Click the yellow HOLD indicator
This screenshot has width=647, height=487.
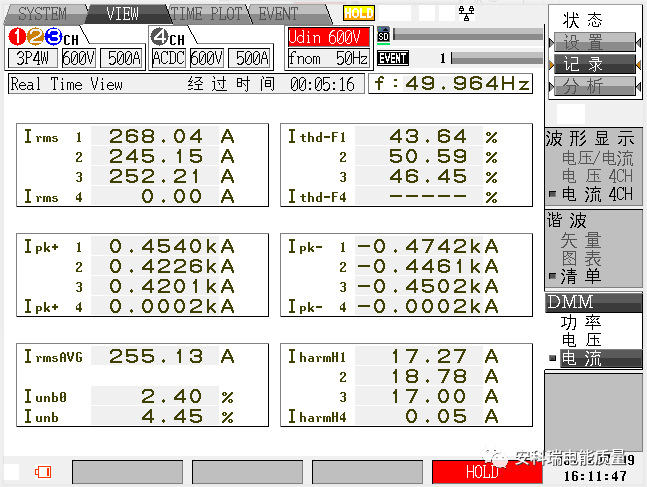pyautogui.click(x=359, y=13)
